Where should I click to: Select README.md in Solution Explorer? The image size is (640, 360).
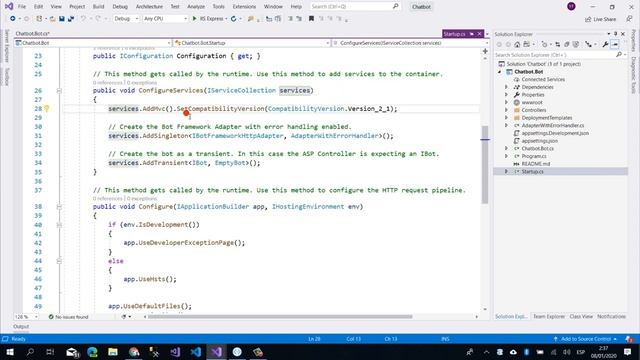coord(536,164)
